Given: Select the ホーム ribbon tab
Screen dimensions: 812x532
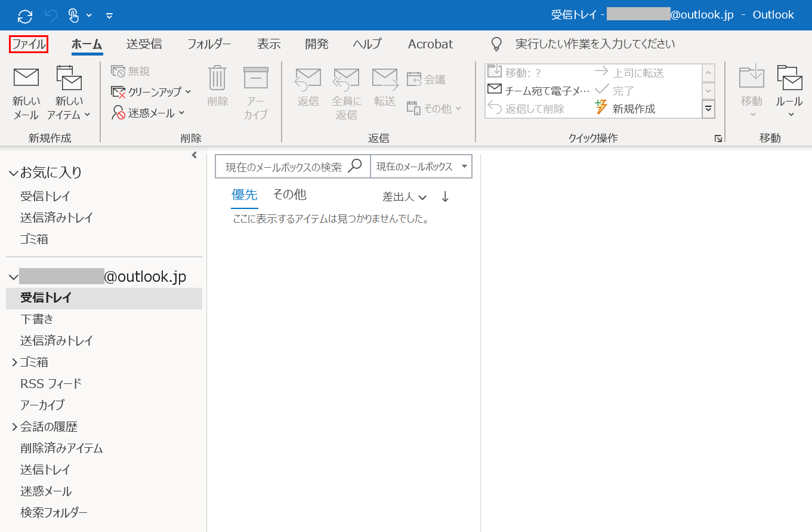Looking at the screenshot, I should pyautogui.click(x=87, y=44).
